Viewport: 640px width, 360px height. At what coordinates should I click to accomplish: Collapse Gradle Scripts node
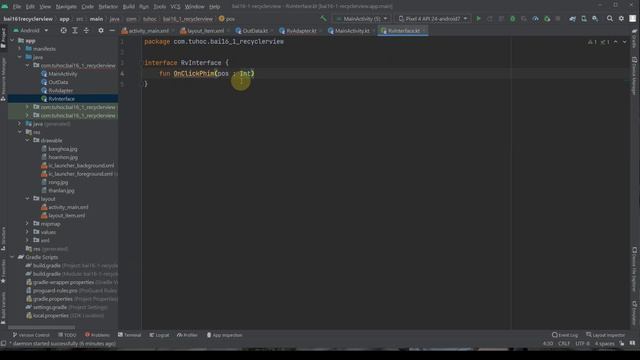12,257
